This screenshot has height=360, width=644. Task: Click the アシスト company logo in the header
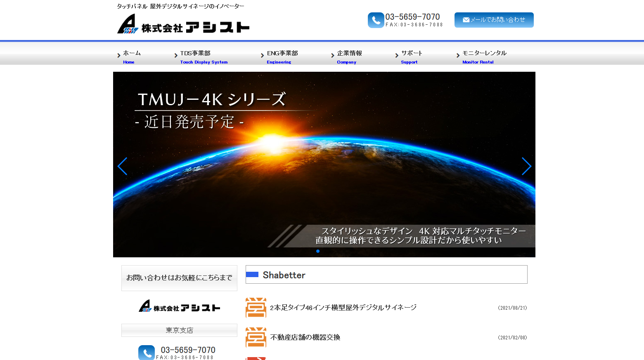[183, 24]
